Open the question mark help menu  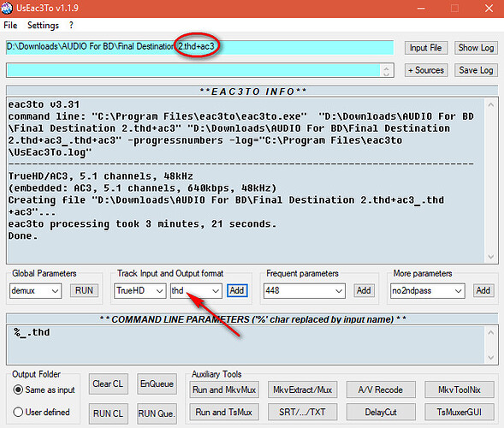(x=71, y=25)
